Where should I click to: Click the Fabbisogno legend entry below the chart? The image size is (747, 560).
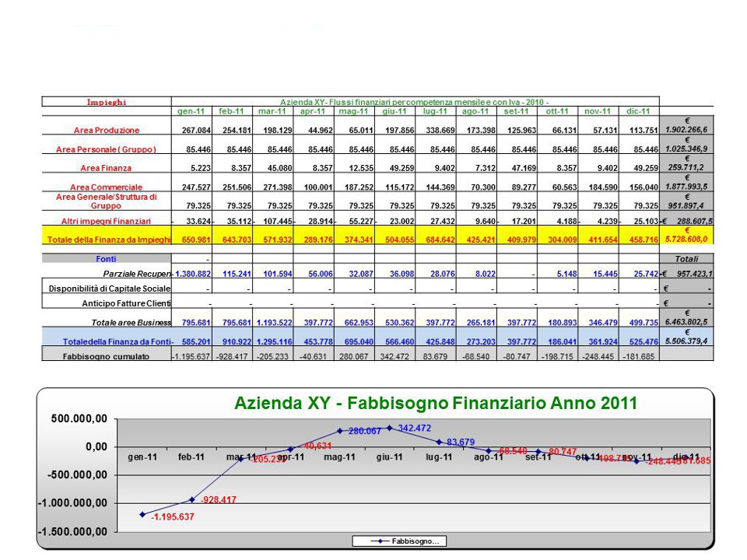tap(398, 540)
